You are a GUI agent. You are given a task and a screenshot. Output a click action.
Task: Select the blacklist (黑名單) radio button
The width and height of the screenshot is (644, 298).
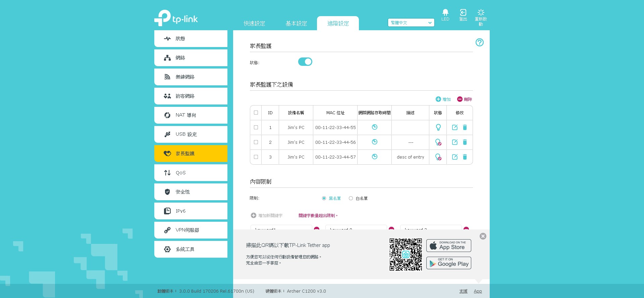click(x=324, y=198)
